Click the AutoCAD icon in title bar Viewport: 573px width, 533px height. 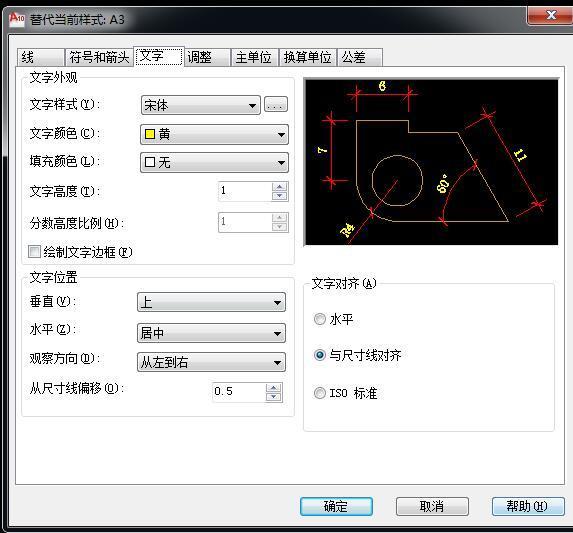coord(16,19)
